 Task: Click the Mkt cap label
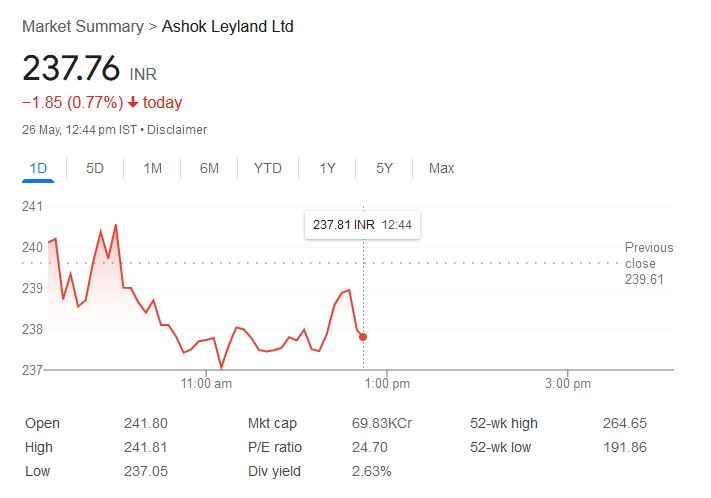pos(272,423)
